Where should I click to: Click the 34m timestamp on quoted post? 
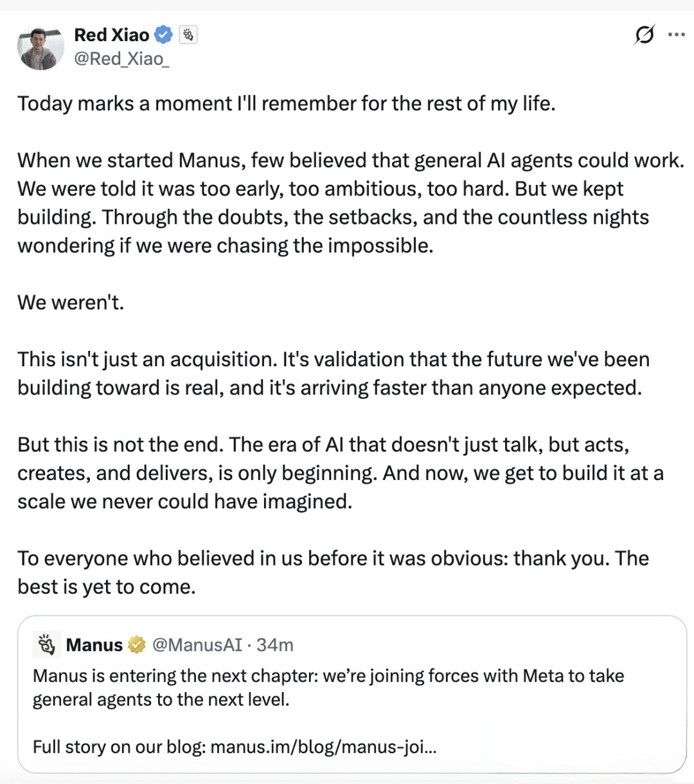click(x=275, y=645)
